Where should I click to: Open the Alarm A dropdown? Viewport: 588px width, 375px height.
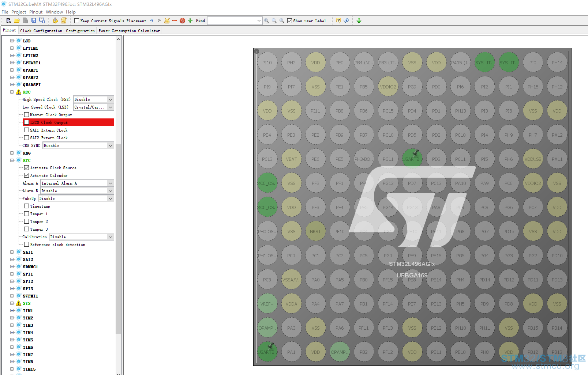point(77,183)
